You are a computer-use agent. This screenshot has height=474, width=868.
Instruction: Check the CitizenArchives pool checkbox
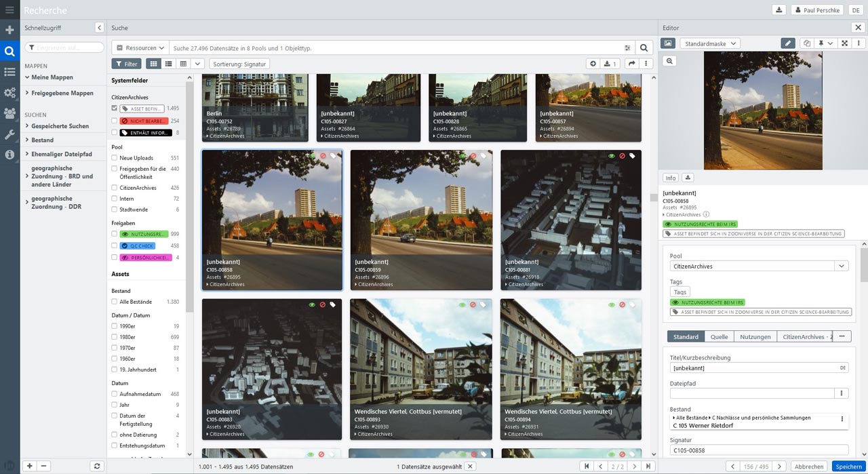(115, 188)
